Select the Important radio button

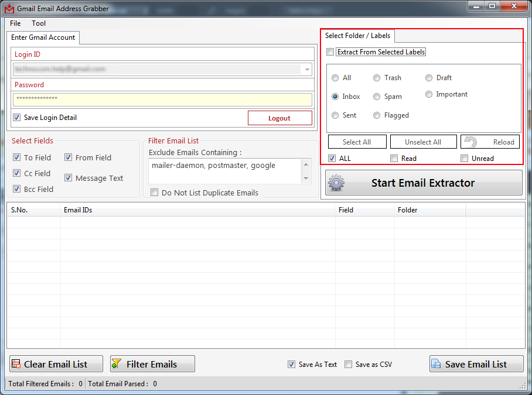pos(429,94)
